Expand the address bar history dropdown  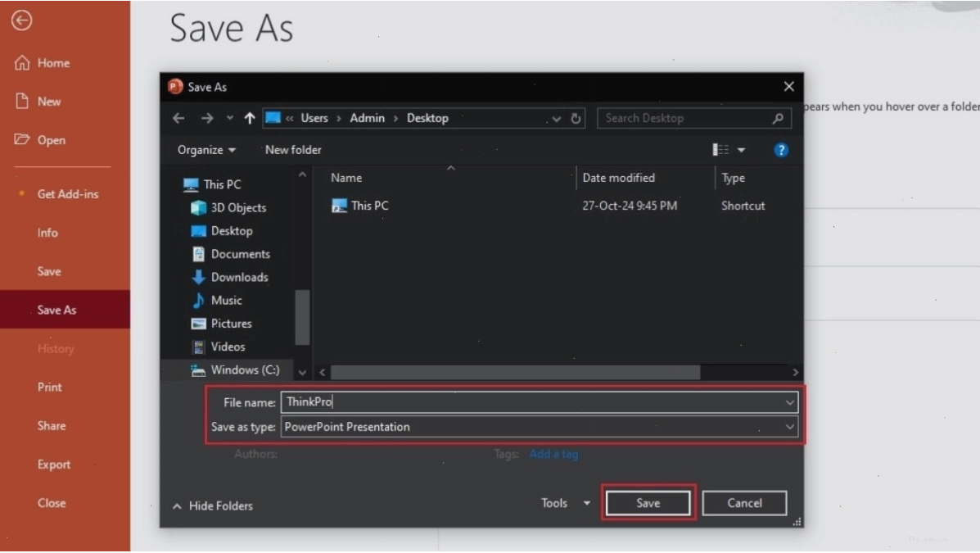[x=556, y=119]
